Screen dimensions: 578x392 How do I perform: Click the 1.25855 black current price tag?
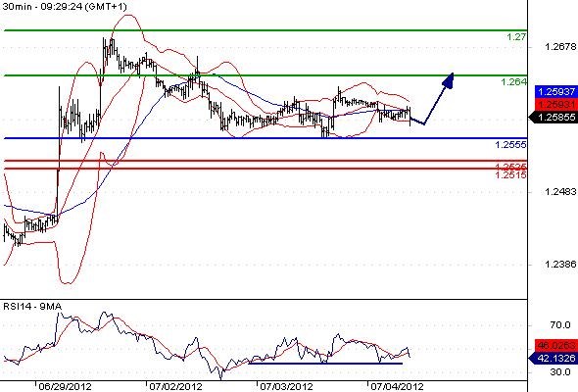point(553,118)
